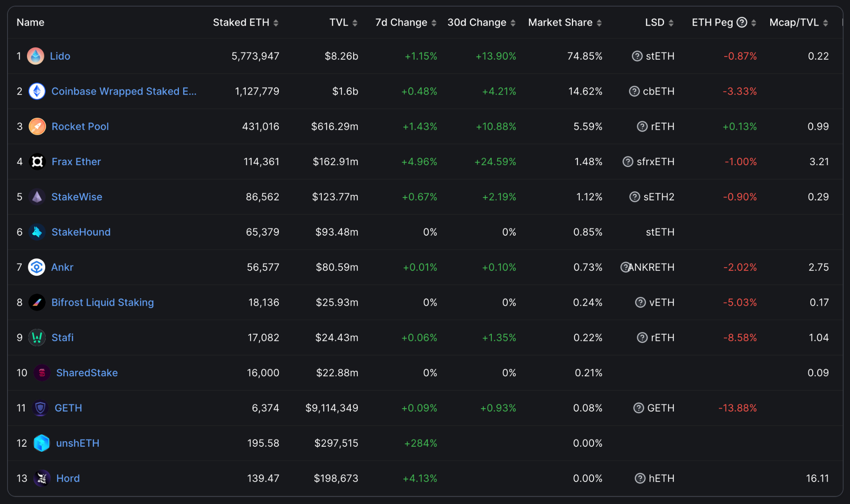The image size is (850, 504).
Task: Click the Rocket Pool rocket logo
Action: pos(37,127)
